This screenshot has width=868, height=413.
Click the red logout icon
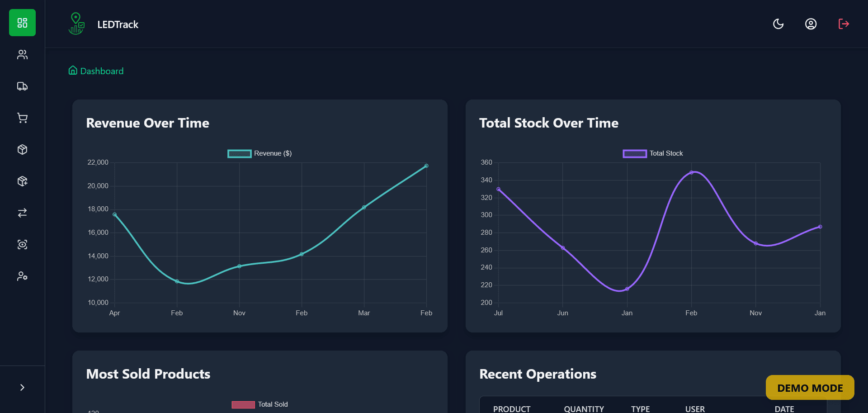pyautogui.click(x=843, y=24)
